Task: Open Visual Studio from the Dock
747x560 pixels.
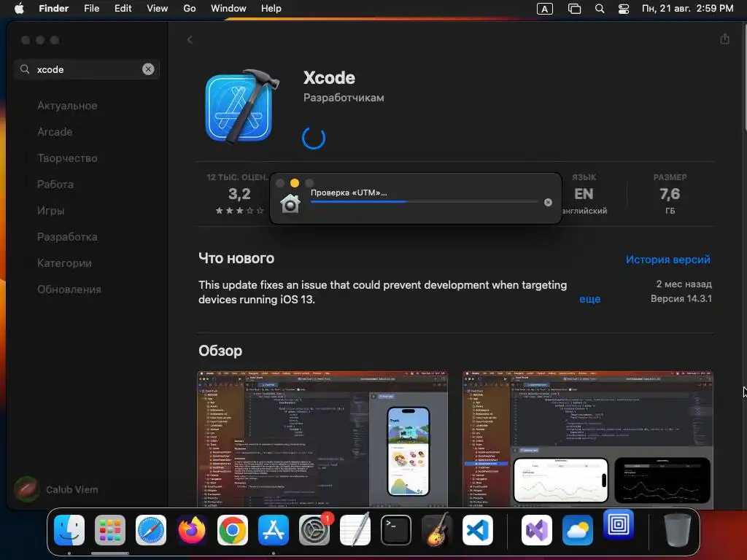Action: point(537,529)
